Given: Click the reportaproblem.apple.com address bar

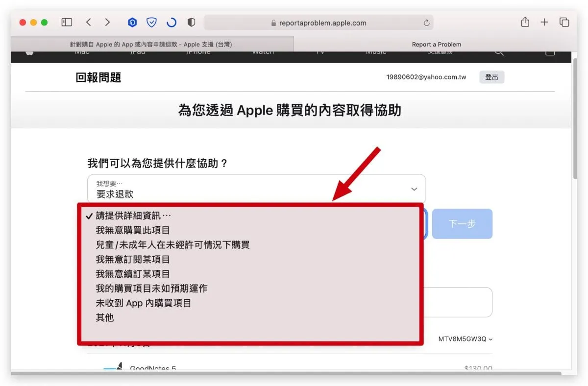Looking at the screenshot, I should click(318, 23).
